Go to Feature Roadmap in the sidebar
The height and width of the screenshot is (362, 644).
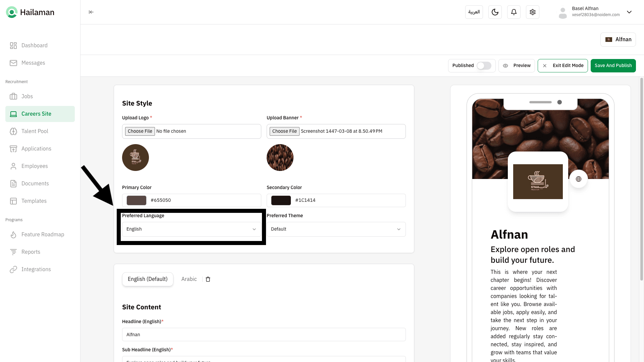(43, 235)
